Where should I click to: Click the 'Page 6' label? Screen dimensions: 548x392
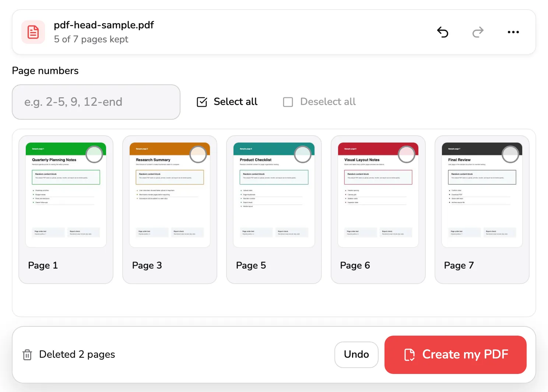pos(355,266)
